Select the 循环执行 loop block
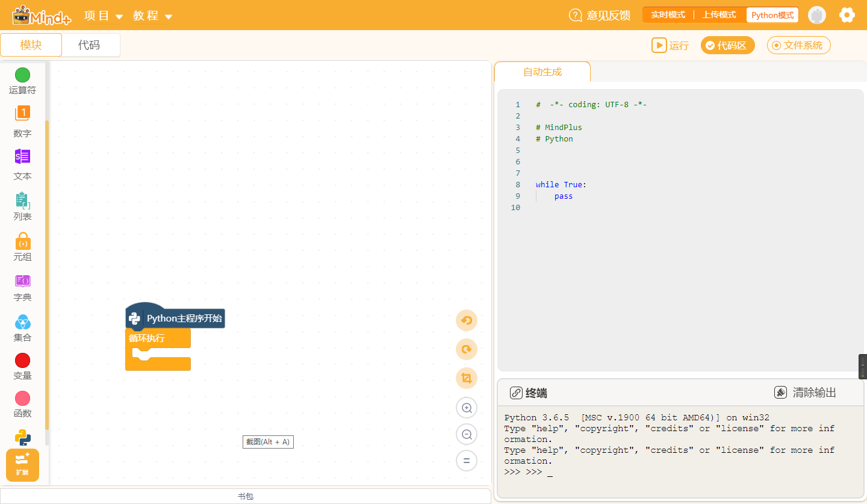The image size is (867, 504). pos(158,338)
